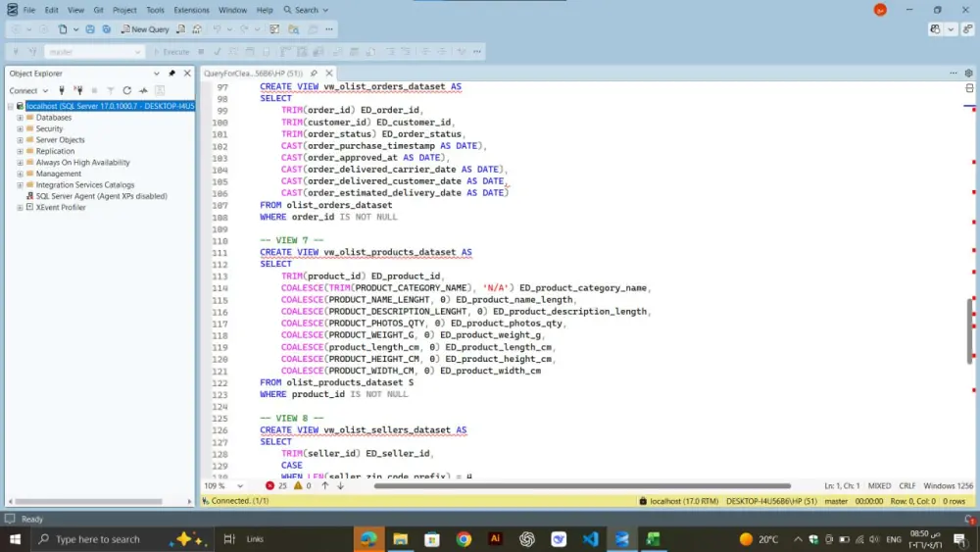Click the warning count indicator showing 0

(302, 485)
